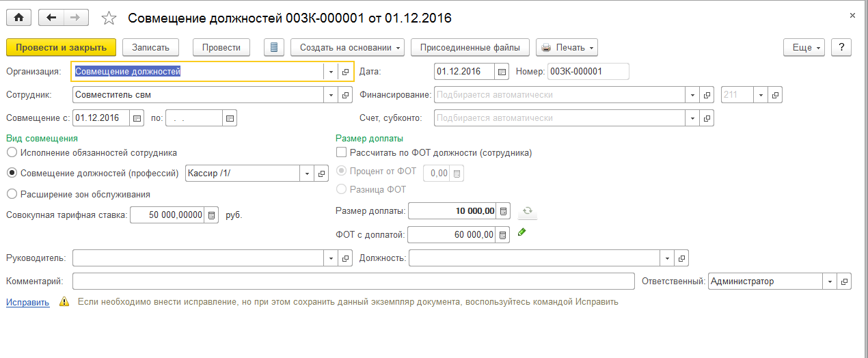Click the Совокупная тарифная ставка value field

167,215
